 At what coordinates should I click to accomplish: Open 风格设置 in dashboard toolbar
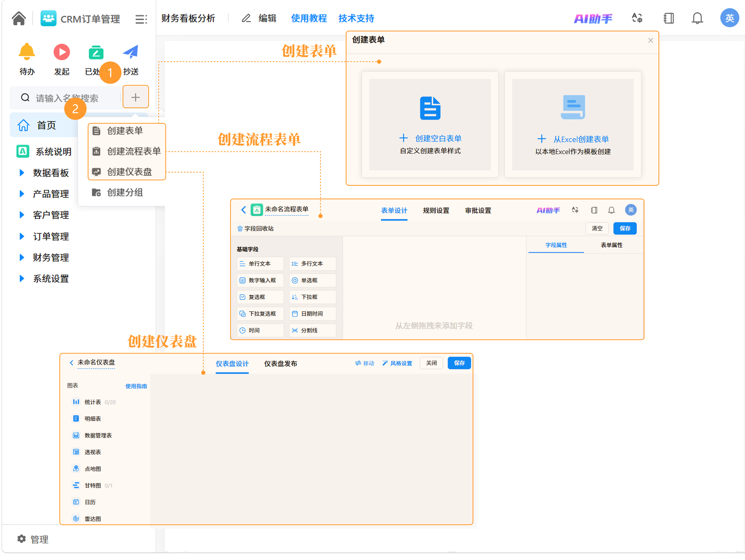(397, 363)
